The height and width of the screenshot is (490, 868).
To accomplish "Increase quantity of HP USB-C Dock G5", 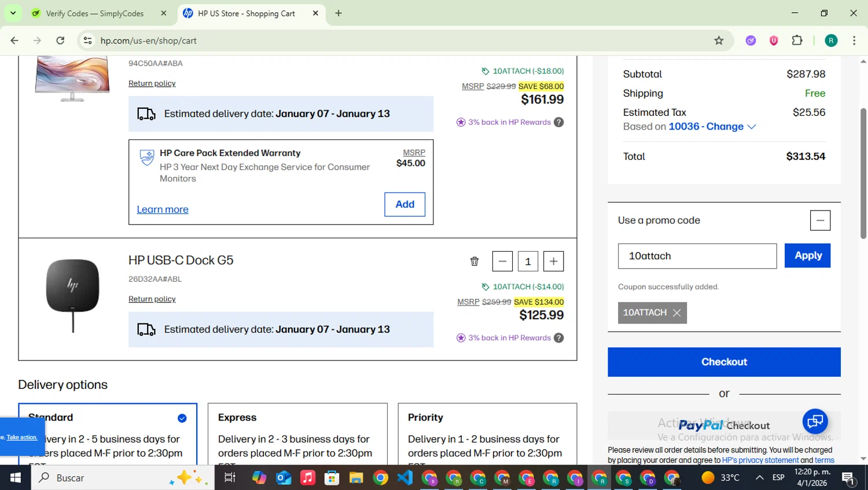I will [554, 261].
